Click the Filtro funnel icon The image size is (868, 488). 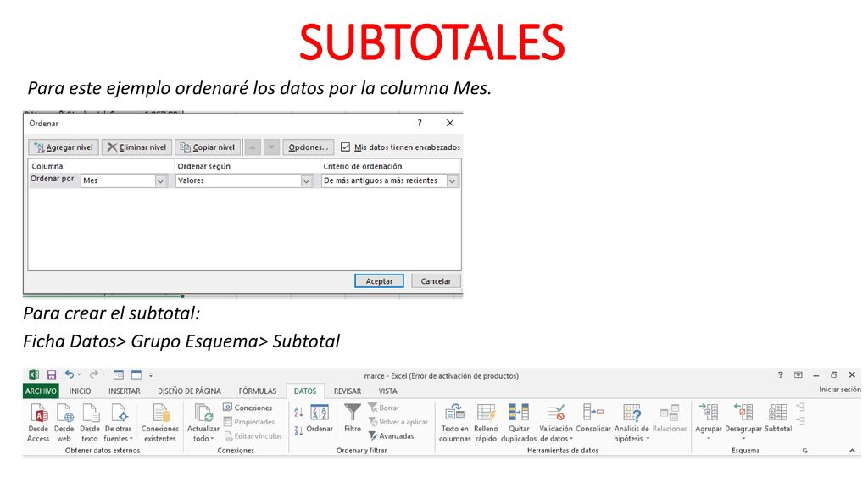353,419
